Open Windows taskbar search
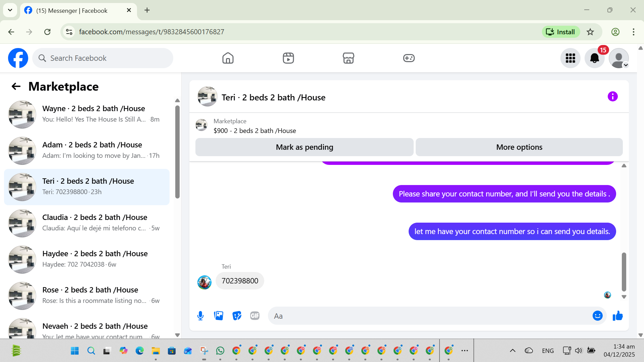 (x=91, y=351)
